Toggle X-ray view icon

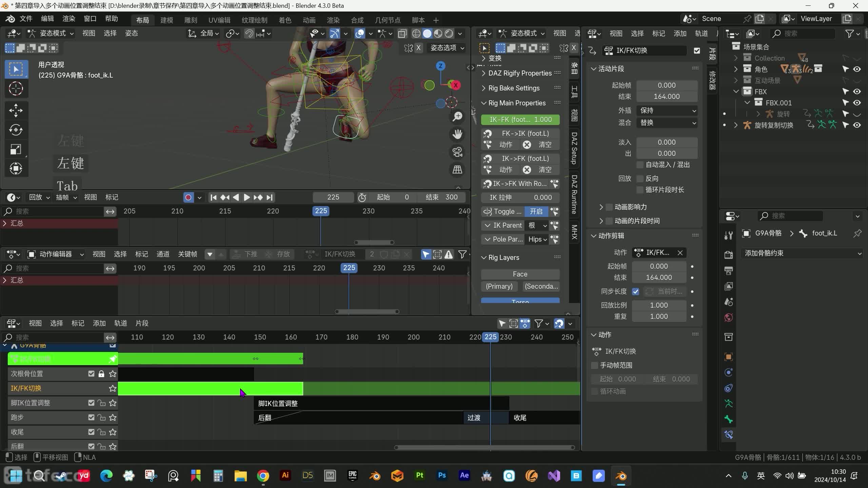point(402,34)
